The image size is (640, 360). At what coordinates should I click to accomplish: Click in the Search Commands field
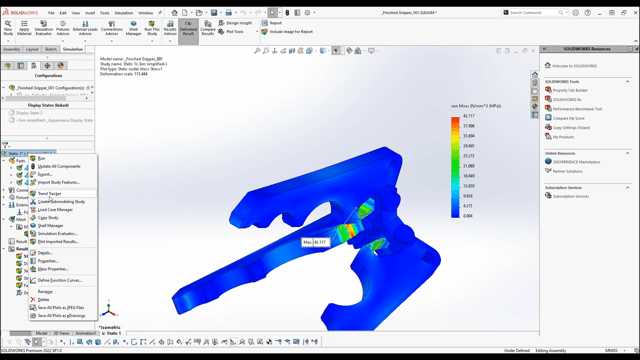click(534, 13)
